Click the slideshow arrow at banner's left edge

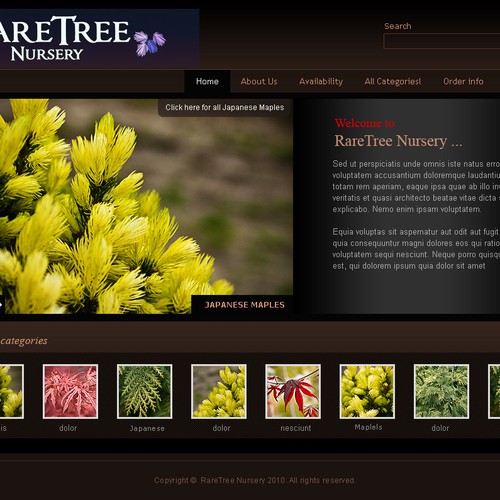(x=2, y=304)
